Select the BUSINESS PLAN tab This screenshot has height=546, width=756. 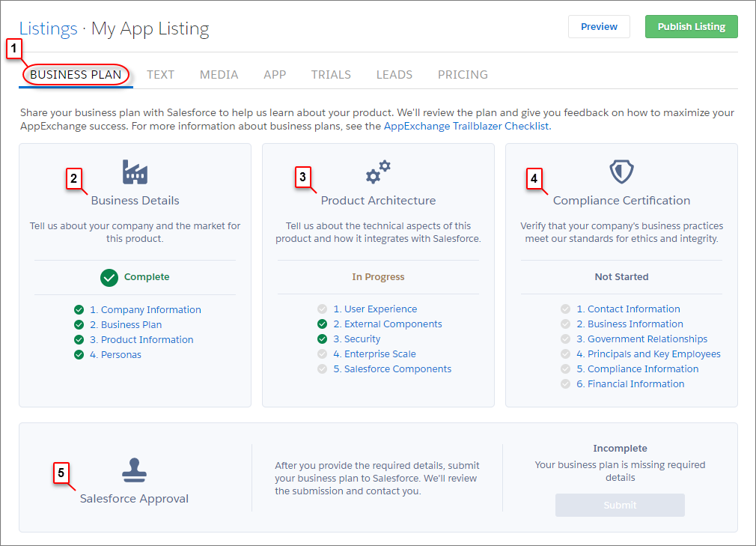(76, 75)
